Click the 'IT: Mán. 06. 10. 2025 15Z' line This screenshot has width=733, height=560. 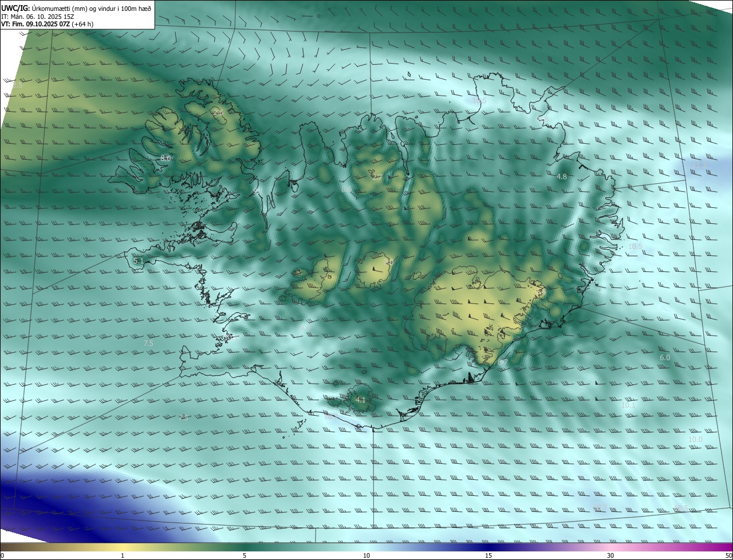coord(38,17)
